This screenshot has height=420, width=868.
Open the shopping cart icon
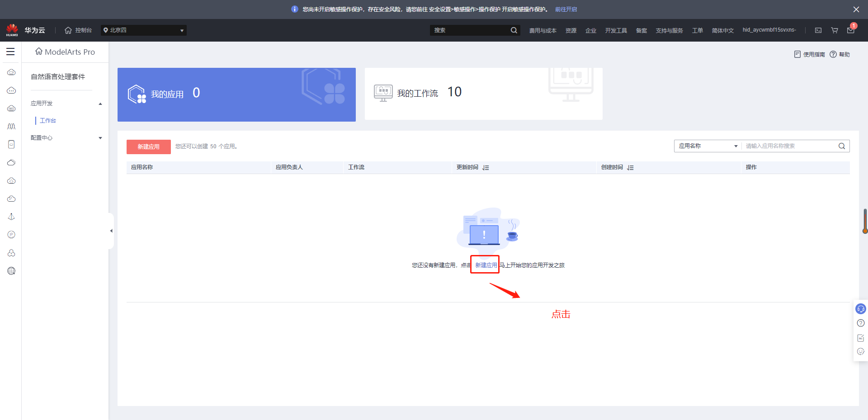point(835,30)
